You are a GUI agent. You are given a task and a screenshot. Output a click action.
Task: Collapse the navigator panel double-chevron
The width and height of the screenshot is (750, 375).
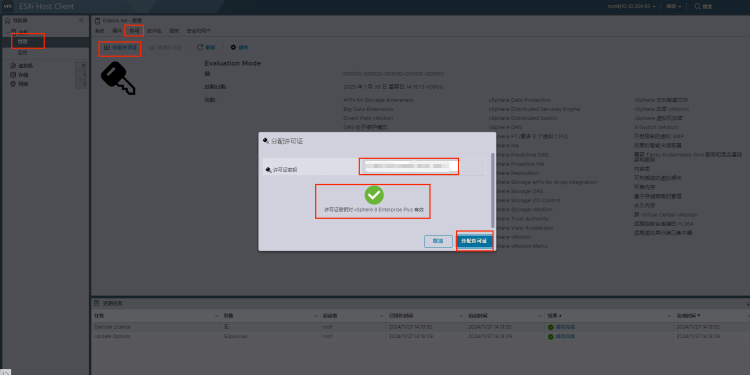[81, 20]
